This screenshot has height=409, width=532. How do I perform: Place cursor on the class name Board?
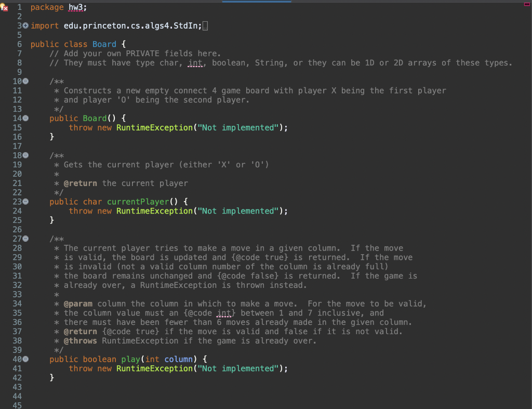pyautogui.click(x=104, y=44)
